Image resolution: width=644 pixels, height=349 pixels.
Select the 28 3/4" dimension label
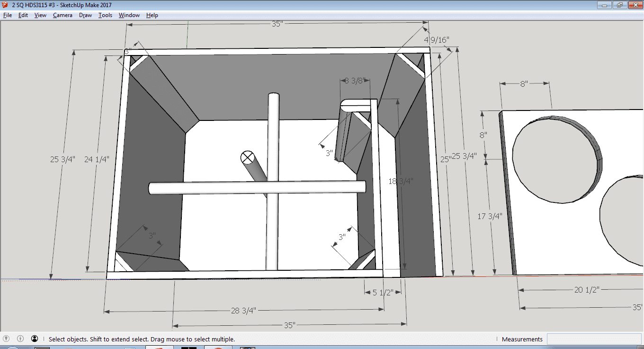pyautogui.click(x=243, y=311)
